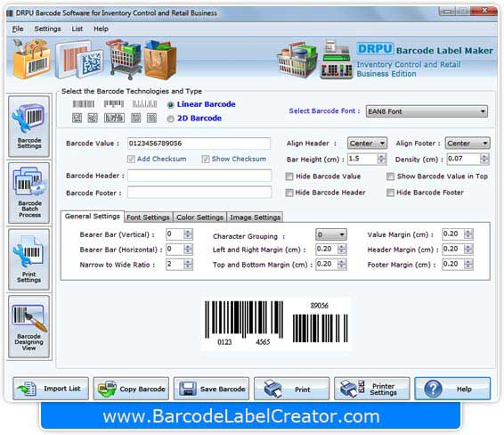
Task: Click the Bar Height value field
Action: pos(362,159)
